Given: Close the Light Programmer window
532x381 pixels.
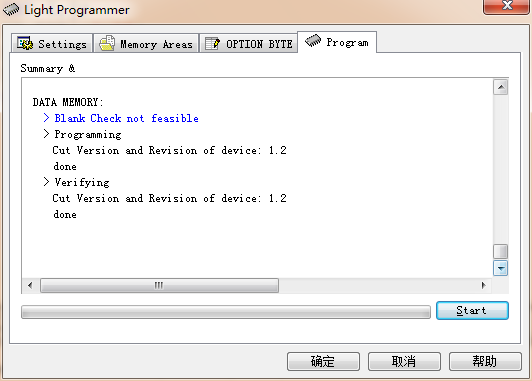Looking at the screenshot, I should [507, 6].
